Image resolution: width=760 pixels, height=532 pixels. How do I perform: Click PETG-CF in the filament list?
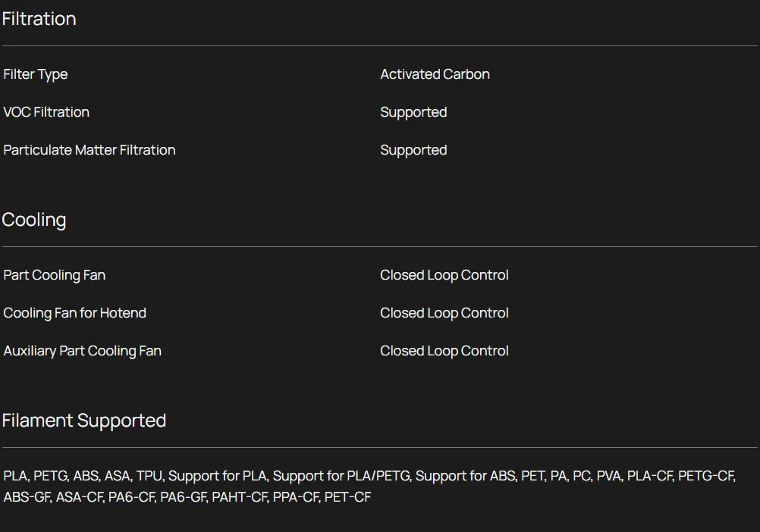pos(706,476)
